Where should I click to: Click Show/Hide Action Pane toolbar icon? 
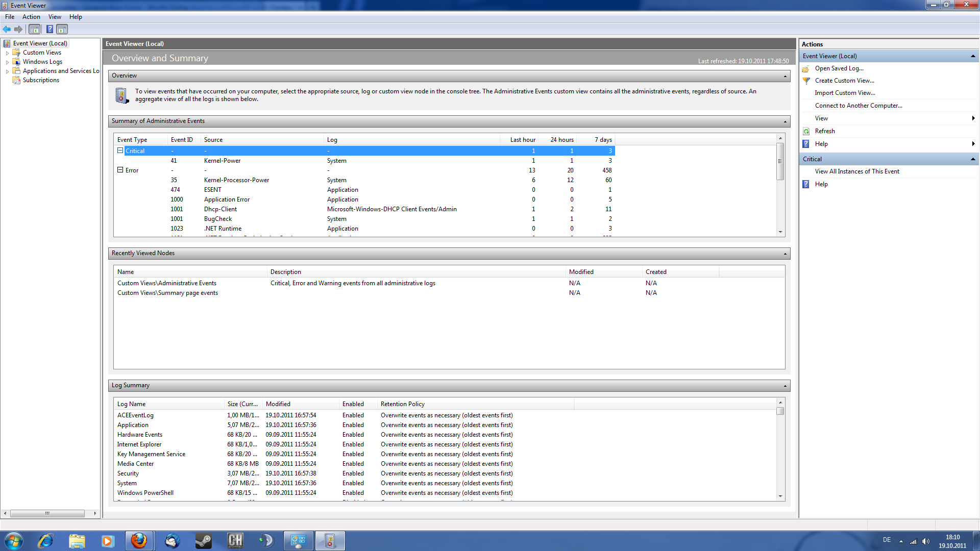62,30
